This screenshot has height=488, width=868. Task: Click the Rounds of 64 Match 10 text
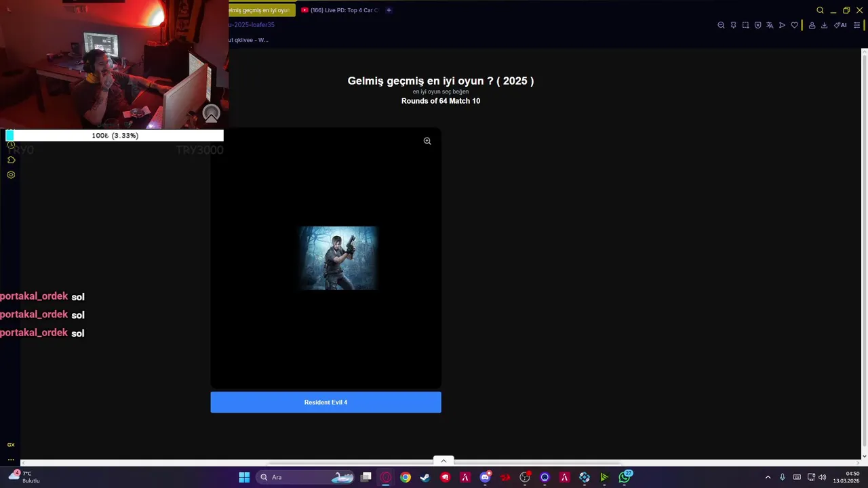pos(441,101)
